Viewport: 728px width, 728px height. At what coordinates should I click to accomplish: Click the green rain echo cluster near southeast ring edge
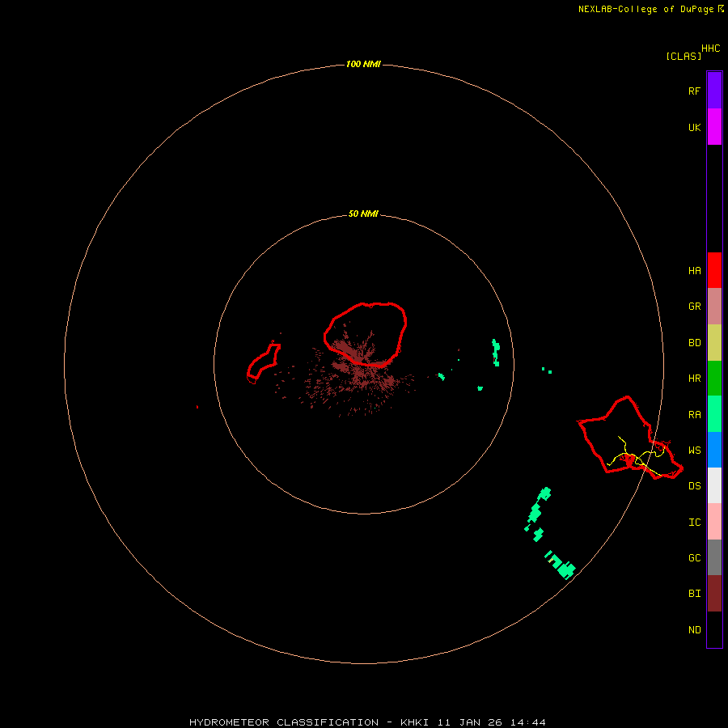coord(561,565)
